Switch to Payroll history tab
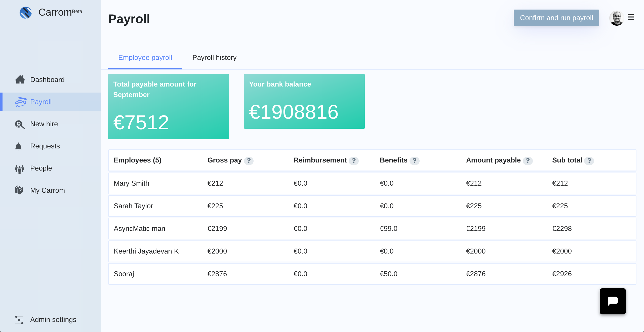Image resolution: width=644 pixels, height=332 pixels. [214, 58]
